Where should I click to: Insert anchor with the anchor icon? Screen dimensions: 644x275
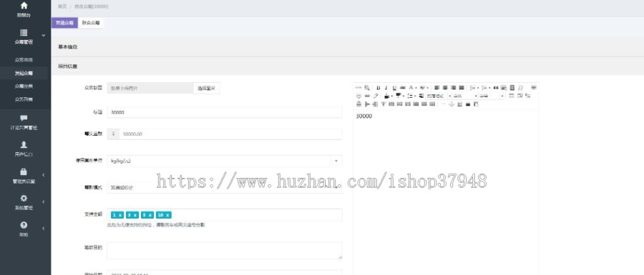click(x=452, y=104)
